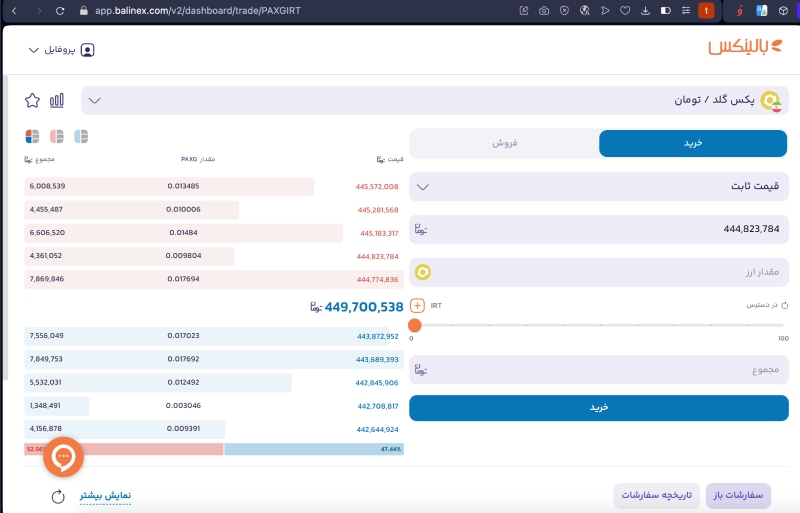Take a snapshot with the browser camera icon

(543, 10)
